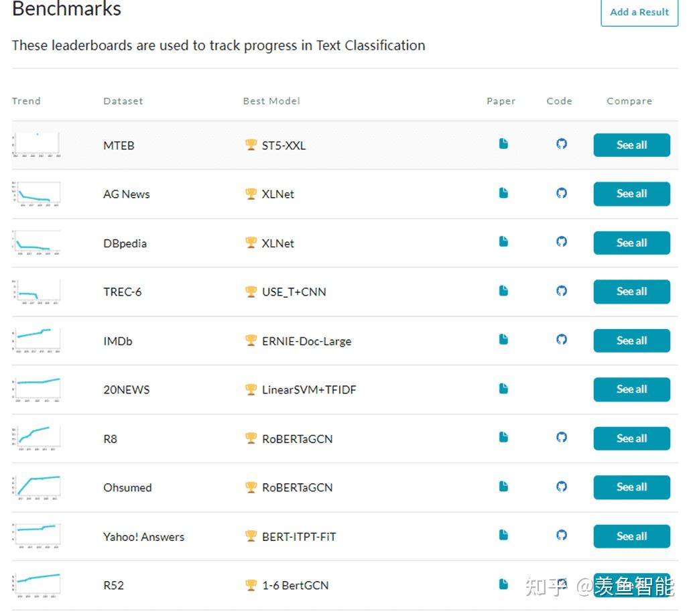
Task: Open the TREC-6 dataset link
Action: (x=122, y=292)
